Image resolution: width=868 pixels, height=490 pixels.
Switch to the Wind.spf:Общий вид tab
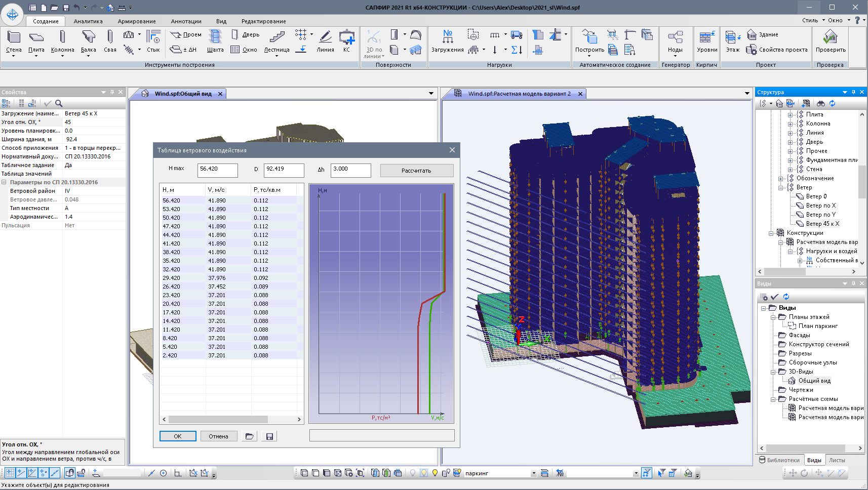(183, 94)
